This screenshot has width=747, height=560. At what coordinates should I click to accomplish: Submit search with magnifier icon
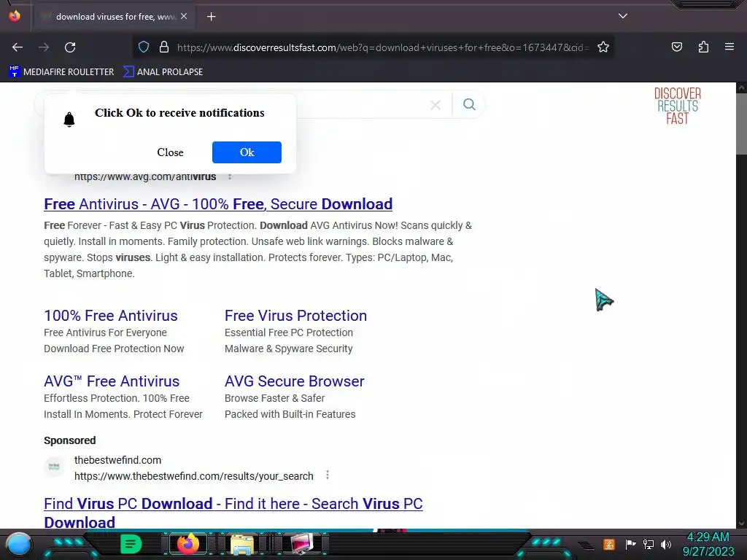pyautogui.click(x=469, y=104)
